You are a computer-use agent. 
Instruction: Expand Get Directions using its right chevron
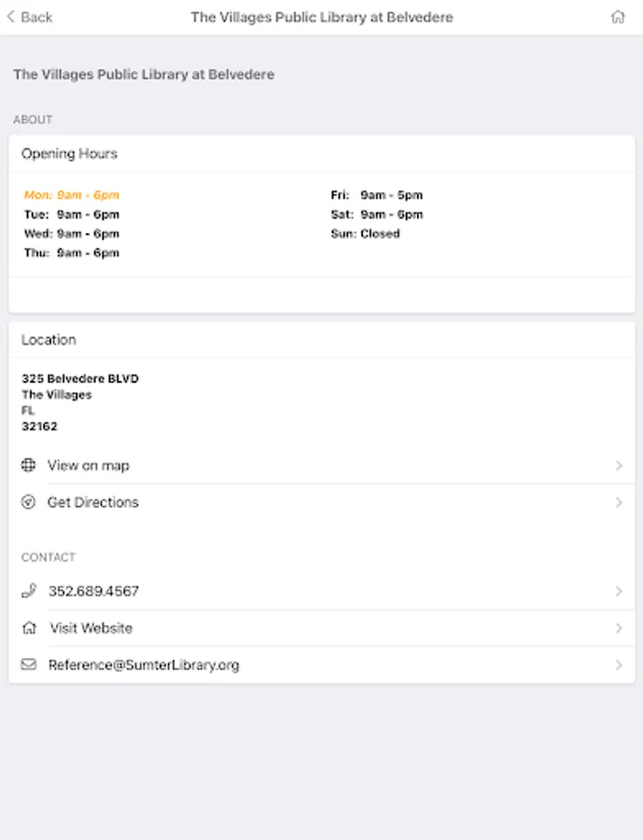click(x=619, y=502)
